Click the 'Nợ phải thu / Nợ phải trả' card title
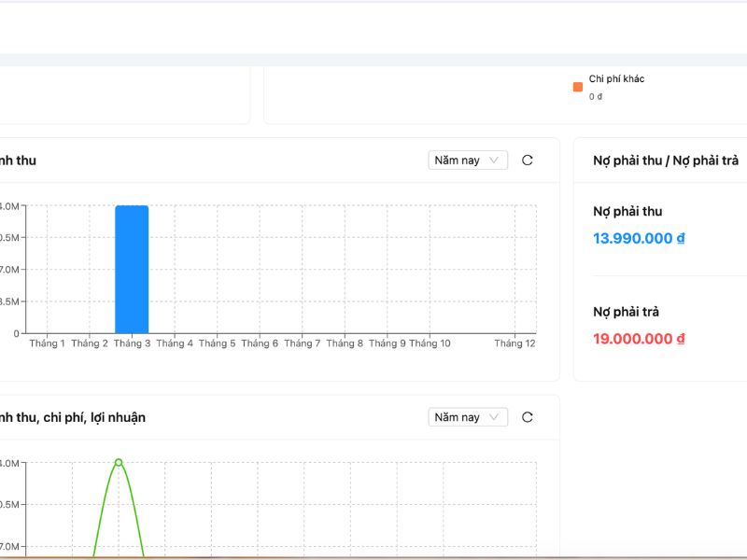The image size is (747, 560). coord(666,161)
